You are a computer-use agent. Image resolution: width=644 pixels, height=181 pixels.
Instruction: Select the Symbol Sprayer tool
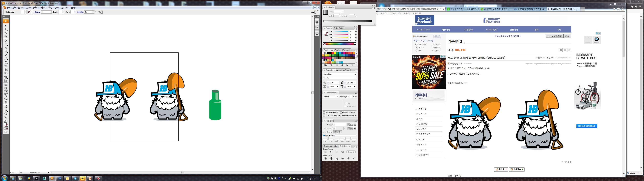point(6,77)
